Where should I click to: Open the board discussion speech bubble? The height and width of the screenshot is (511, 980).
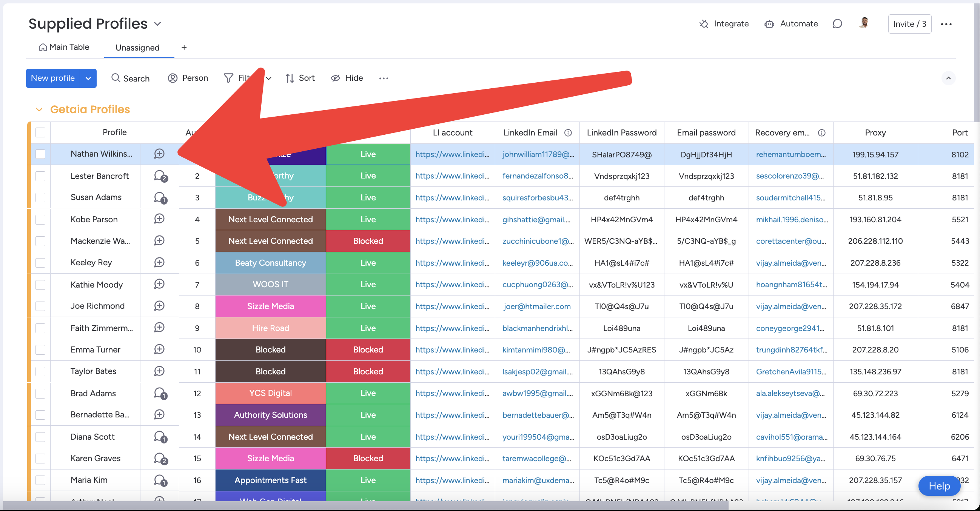point(837,24)
